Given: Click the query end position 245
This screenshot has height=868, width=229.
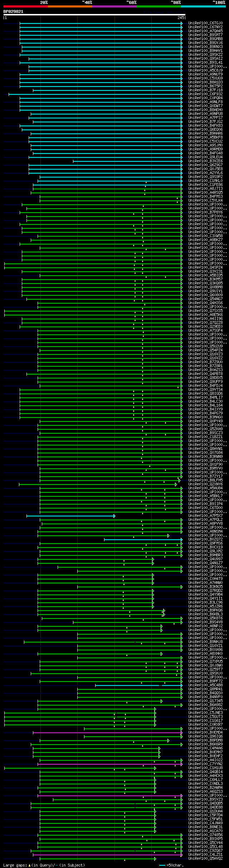Looking at the screenshot, I should 181,18.
